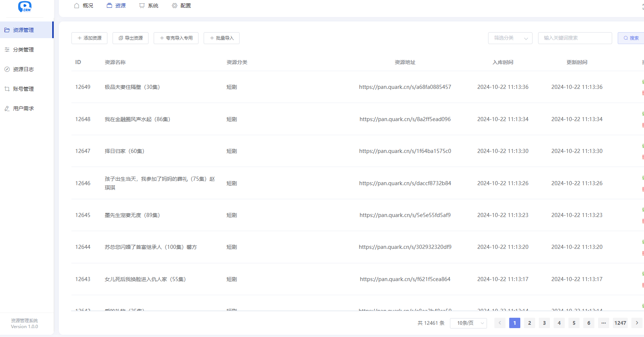This screenshot has width=644, height=337.
Task: Click the pagination ellipsis to jump pages
Action: point(603,323)
